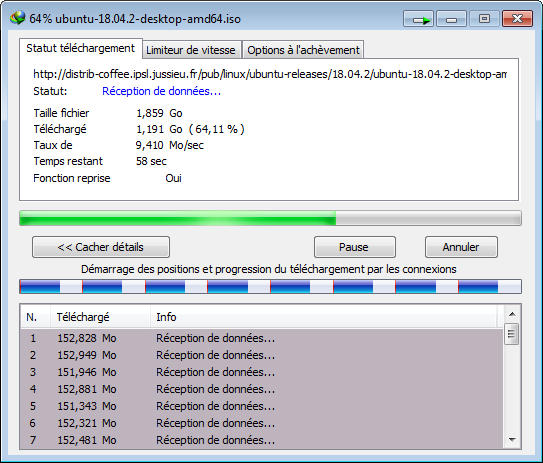
Task: Click the IDM globe icon in title bar
Action: coord(18,18)
